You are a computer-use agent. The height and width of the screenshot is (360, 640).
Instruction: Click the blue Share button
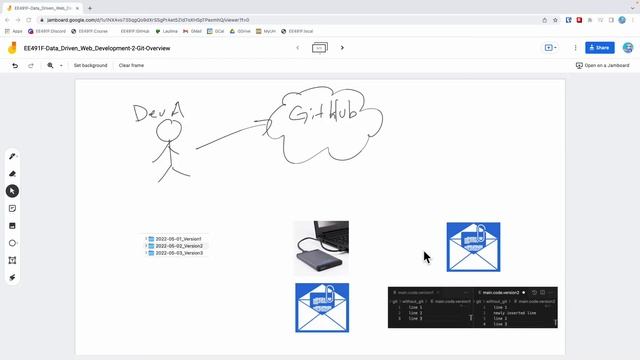[x=600, y=48]
